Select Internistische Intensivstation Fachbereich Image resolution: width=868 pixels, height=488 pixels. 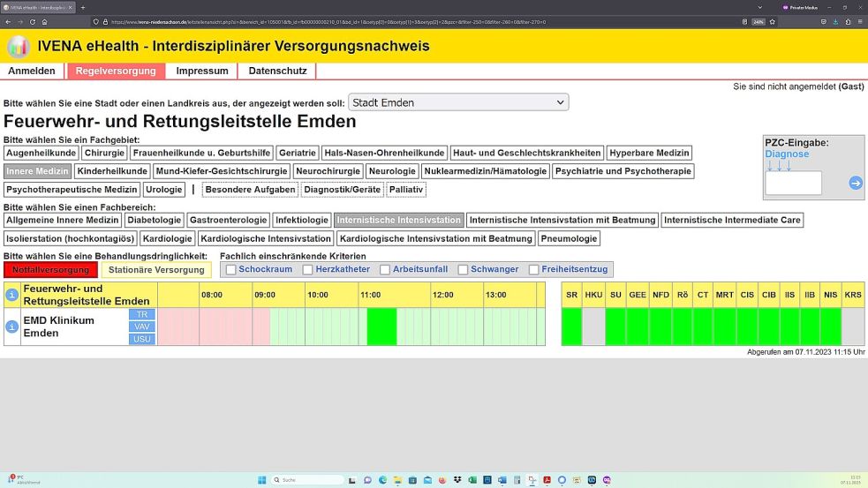[x=398, y=220]
